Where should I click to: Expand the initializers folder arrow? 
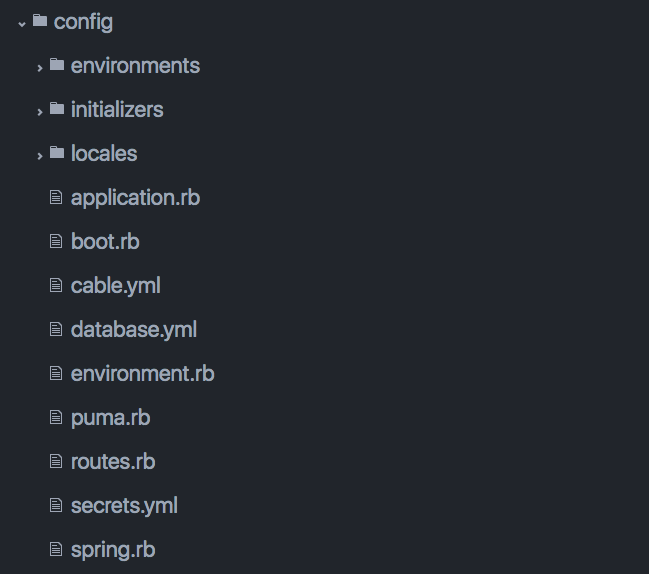40,112
